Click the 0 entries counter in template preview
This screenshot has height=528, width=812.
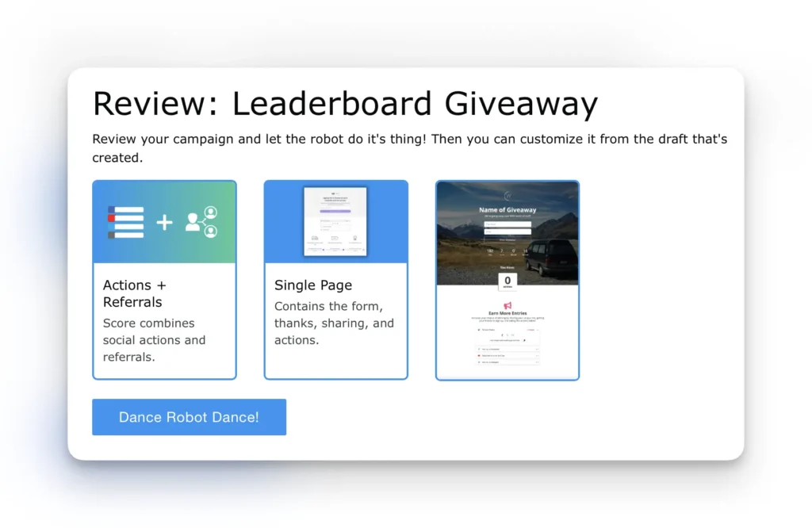click(507, 281)
